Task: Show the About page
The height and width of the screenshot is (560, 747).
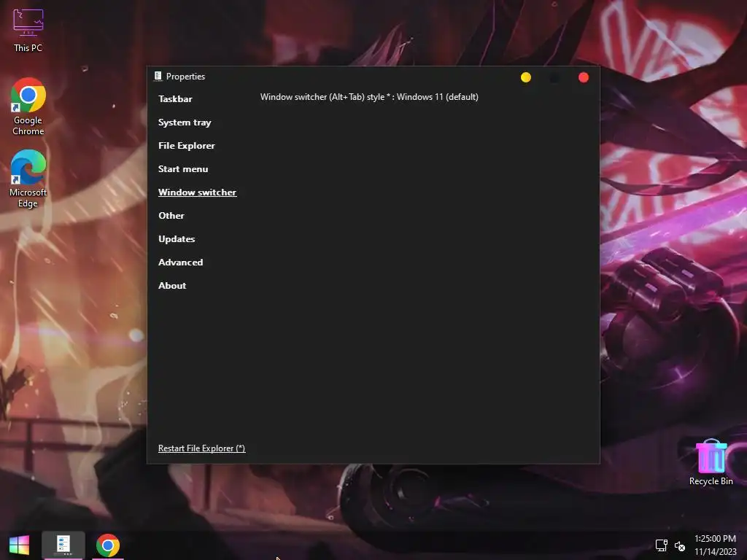Action: (172, 286)
